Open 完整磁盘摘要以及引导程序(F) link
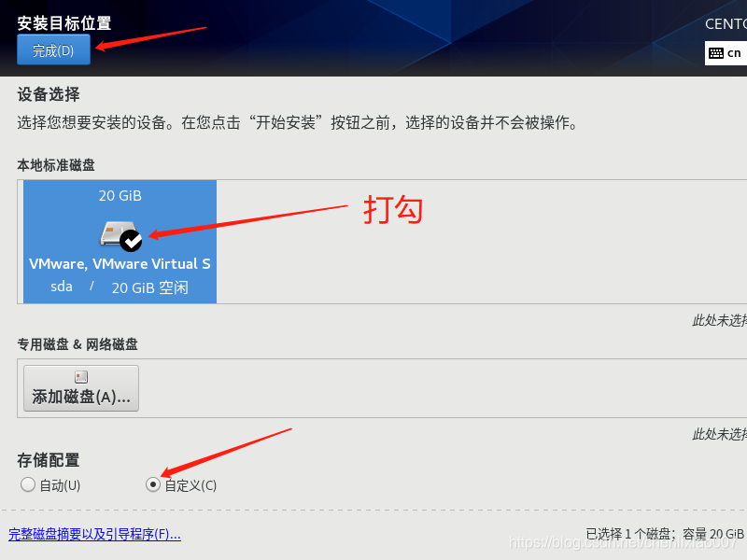Screen dimensions: 747x560 [x=95, y=534]
